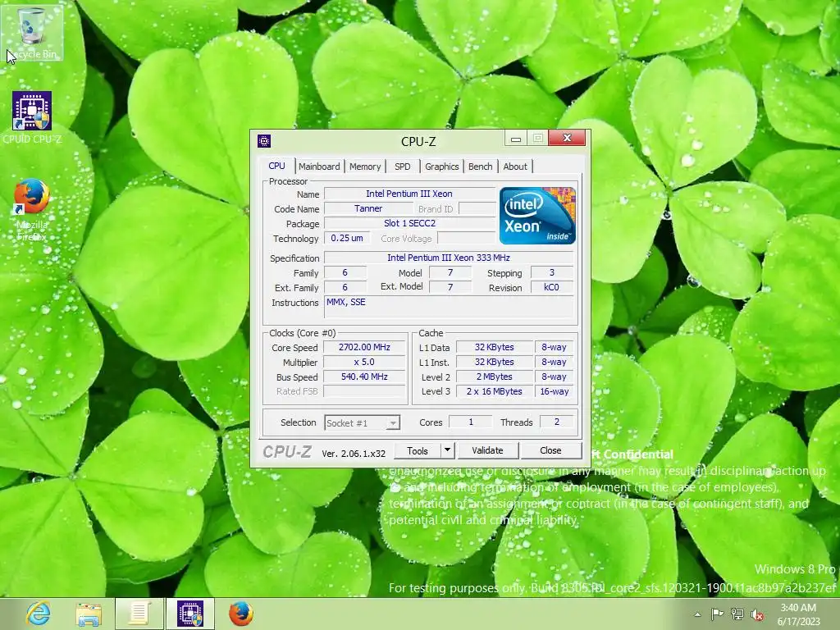Viewport: 840px width, 630px height.
Task: Open the Graphics tab
Action: (442, 167)
